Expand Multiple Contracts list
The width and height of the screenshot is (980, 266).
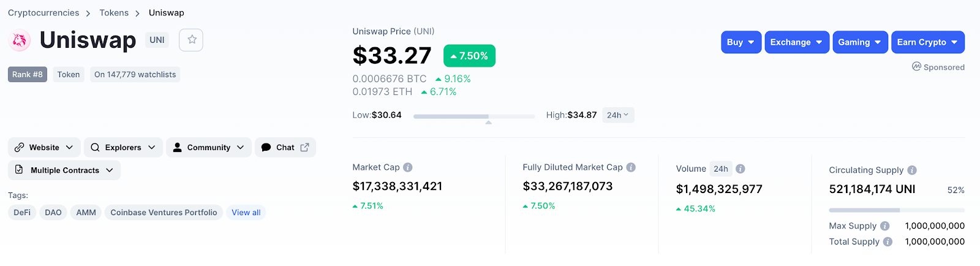tap(64, 170)
